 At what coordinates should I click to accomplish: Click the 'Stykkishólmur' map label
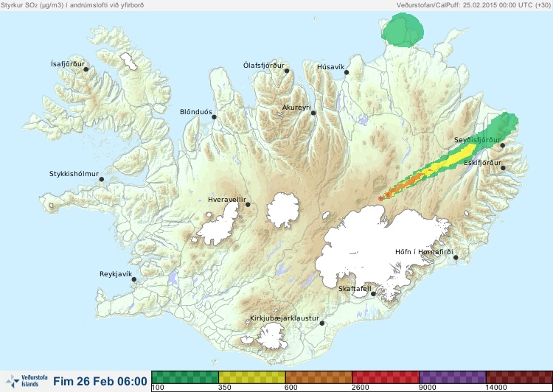(x=74, y=174)
